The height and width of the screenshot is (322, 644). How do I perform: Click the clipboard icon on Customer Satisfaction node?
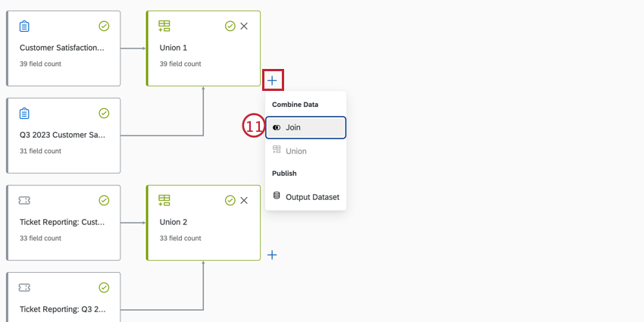click(x=24, y=27)
